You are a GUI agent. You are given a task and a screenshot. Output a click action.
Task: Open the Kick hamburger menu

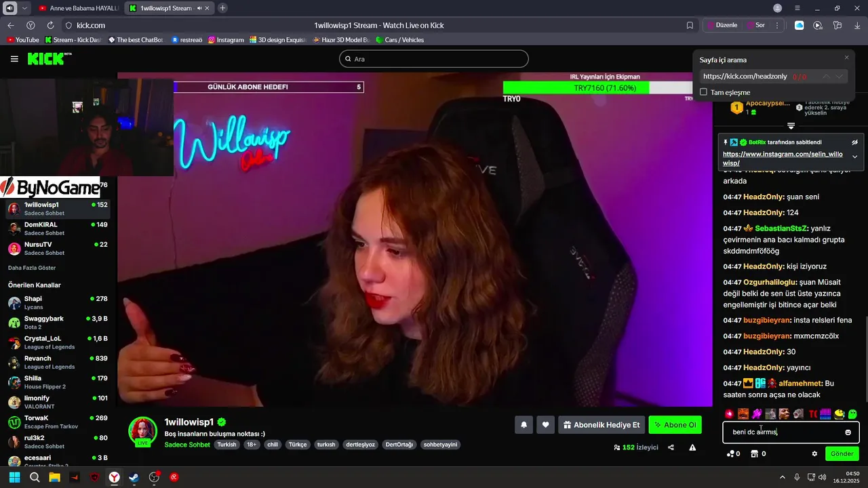[14, 59]
